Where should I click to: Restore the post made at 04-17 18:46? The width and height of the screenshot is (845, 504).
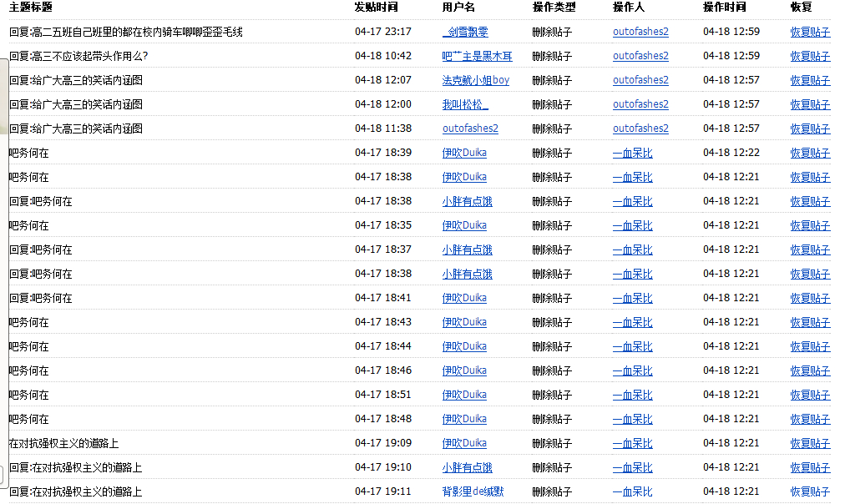click(x=810, y=370)
